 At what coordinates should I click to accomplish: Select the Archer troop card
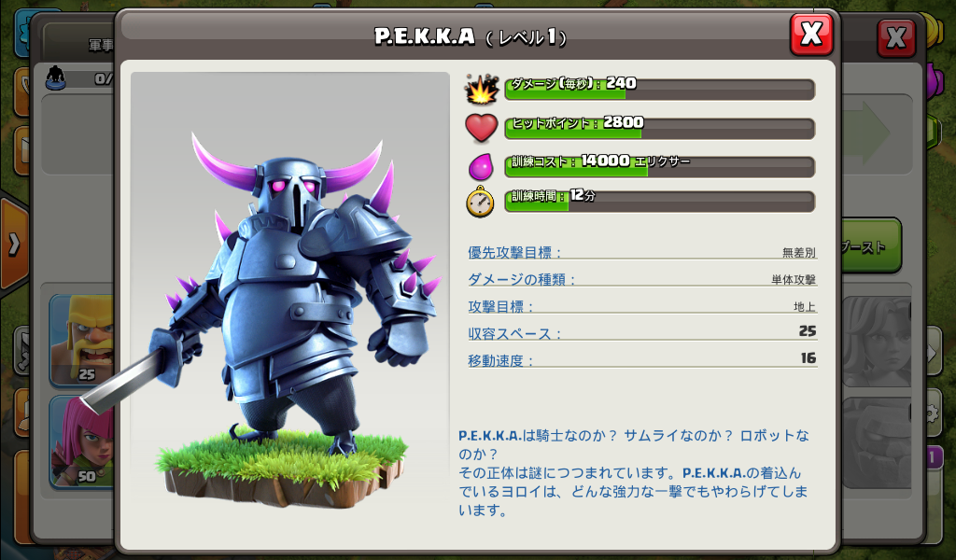82,441
